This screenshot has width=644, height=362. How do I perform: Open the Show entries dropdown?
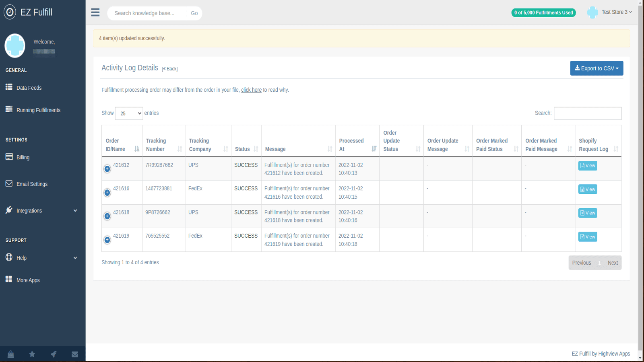tap(129, 113)
